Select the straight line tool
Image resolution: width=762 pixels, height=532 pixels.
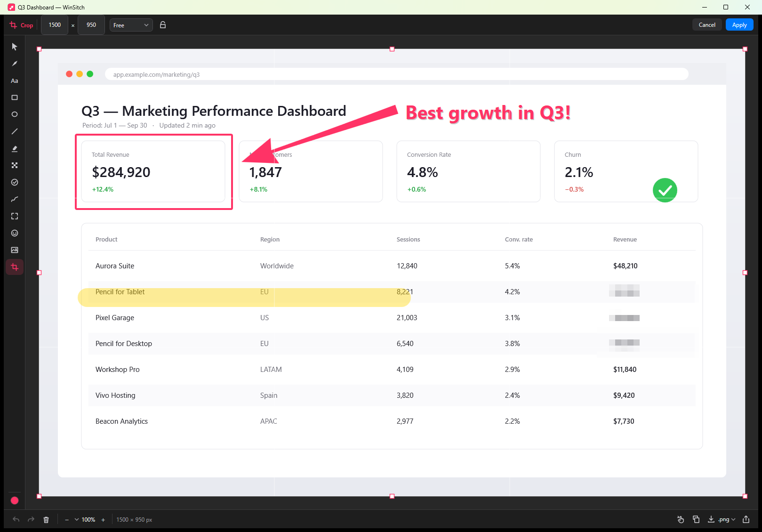pyautogui.click(x=15, y=131)
